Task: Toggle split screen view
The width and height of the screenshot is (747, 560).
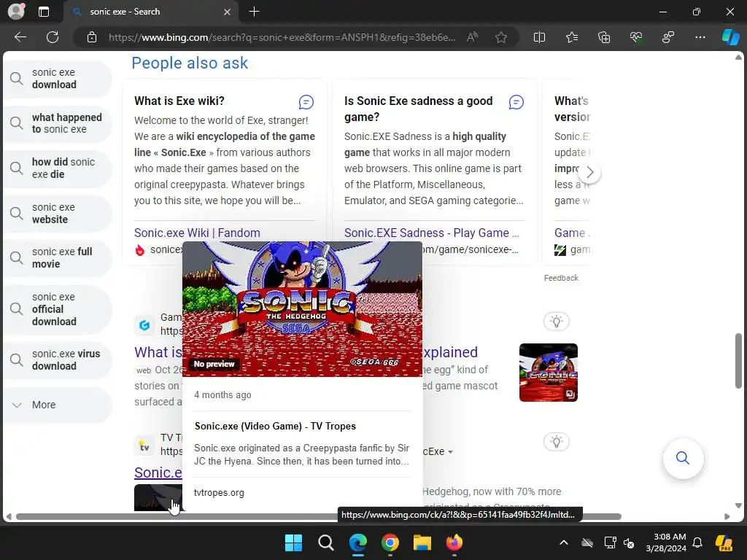Action: click(539, 37)
